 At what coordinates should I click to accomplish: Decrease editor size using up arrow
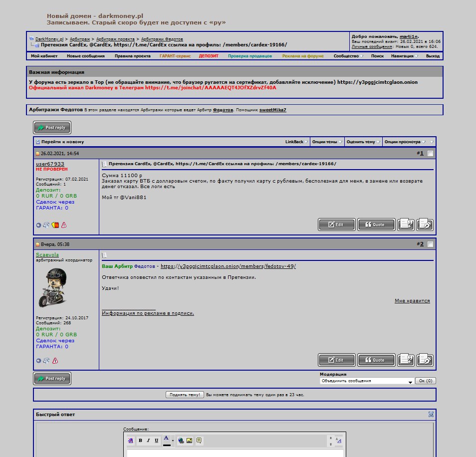coord(331,438)
